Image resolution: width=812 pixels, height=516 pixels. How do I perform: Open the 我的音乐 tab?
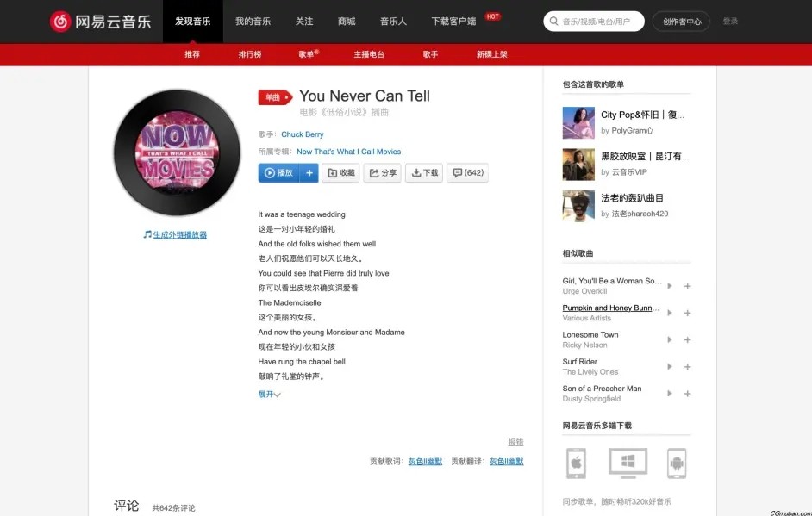[x=253, y=22]
